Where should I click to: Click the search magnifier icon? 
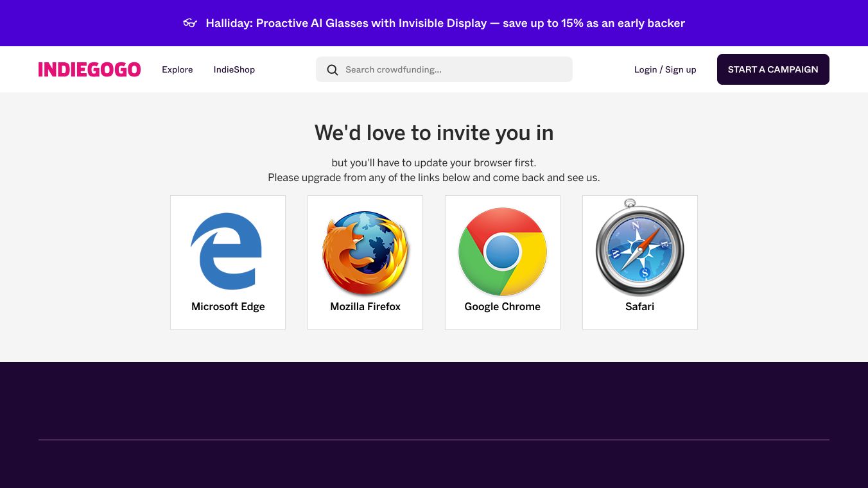pos(332,70)
